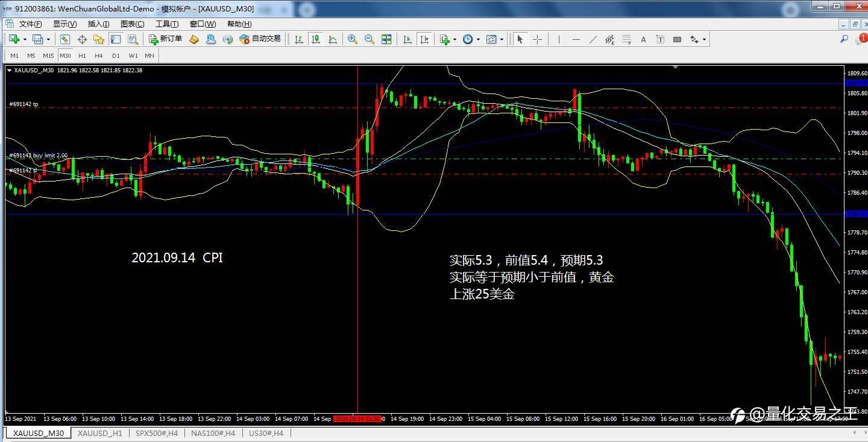
Task: Expand the periodicity clock dropdown arrow
Action: coord(478,40)
